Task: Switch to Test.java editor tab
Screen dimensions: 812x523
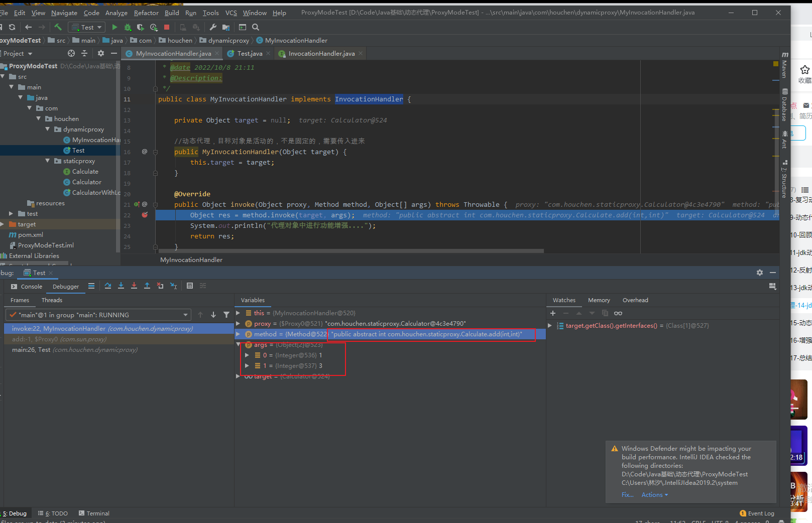Action: tap(250, 54)
